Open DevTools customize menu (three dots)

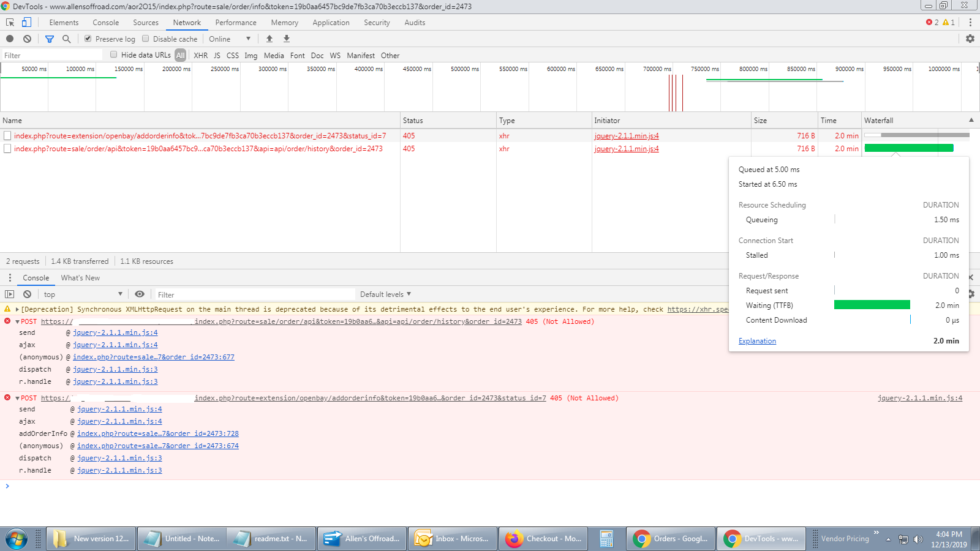click(970, 22)
